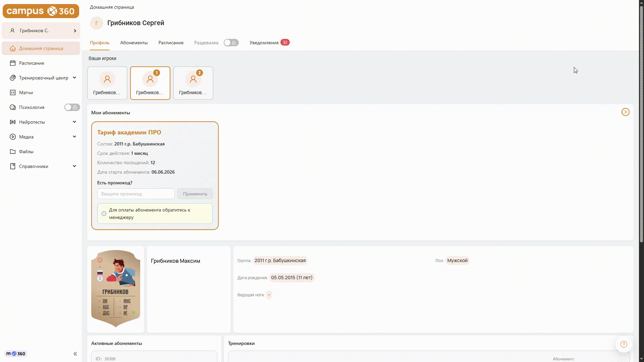The image size is (644, 362).
Task: Switch to the Абонементы tab
Action: point(134,43)
